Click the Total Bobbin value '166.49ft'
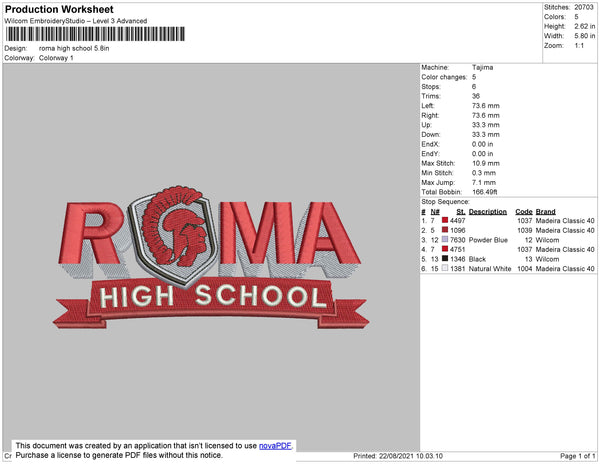Viewport: 600px width, 464px height. (484, 192)
